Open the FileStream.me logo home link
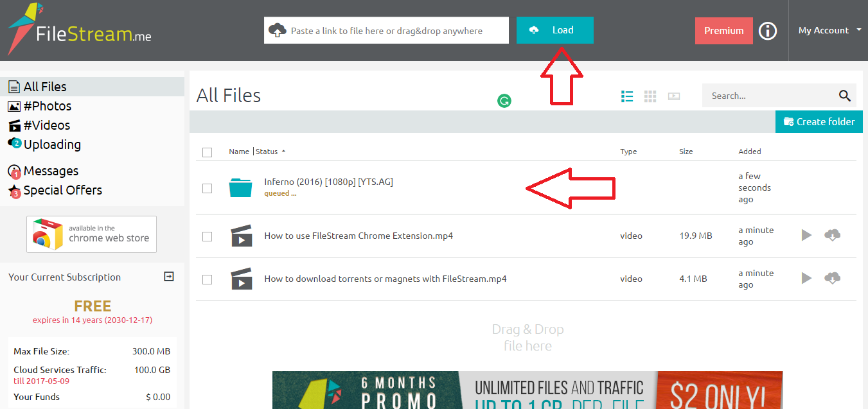The image size is (868, 409). [80, 30]
